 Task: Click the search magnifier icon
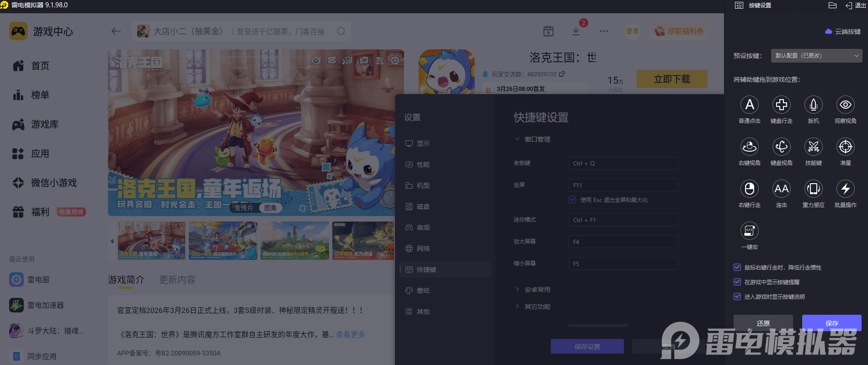click(x=341, y=31)
